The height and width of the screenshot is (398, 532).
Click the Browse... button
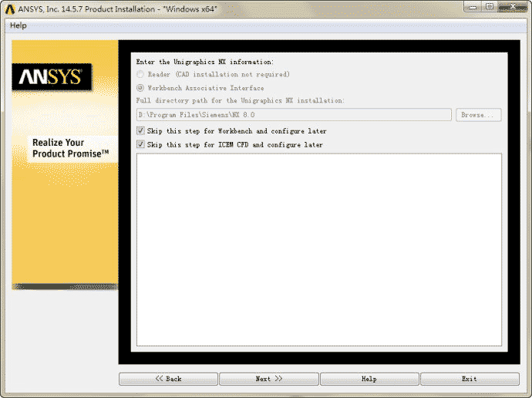pyautogui.click(x=478, y=115)
